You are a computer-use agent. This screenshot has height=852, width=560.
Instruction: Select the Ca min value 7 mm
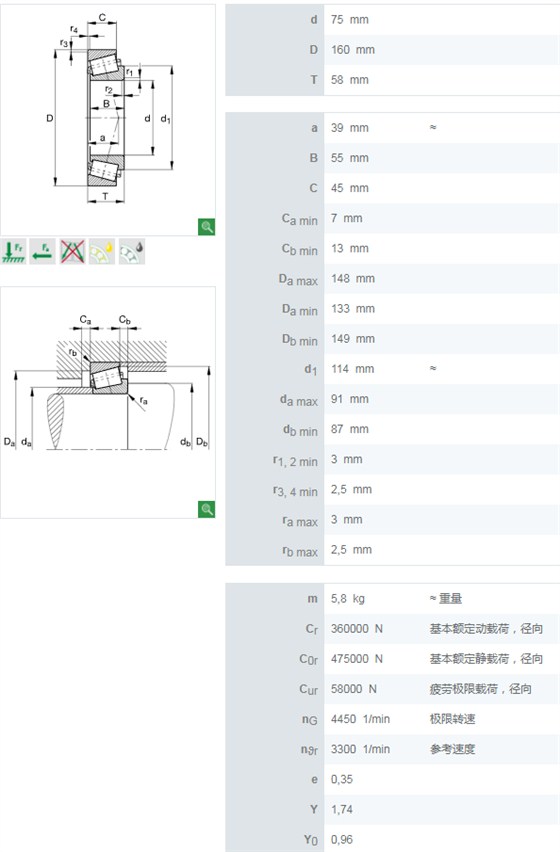click(x=347, y=218)
